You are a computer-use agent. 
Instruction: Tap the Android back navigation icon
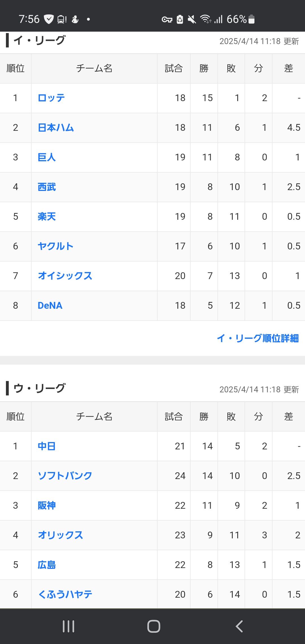pyautogui.click(x=239, y=626)
